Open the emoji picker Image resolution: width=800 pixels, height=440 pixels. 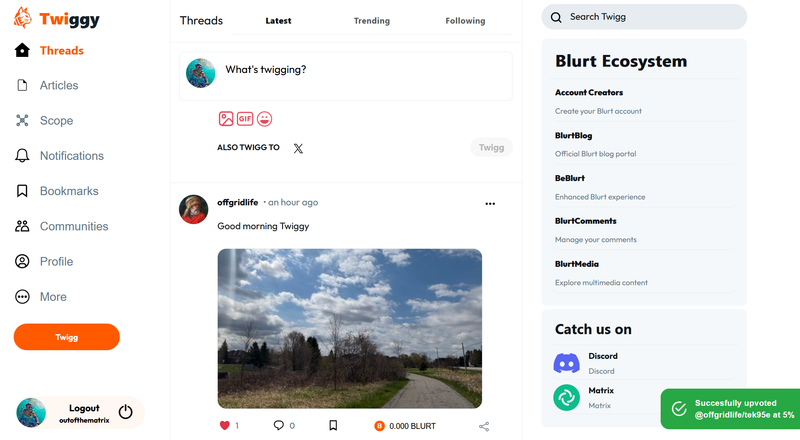(264, 119)
